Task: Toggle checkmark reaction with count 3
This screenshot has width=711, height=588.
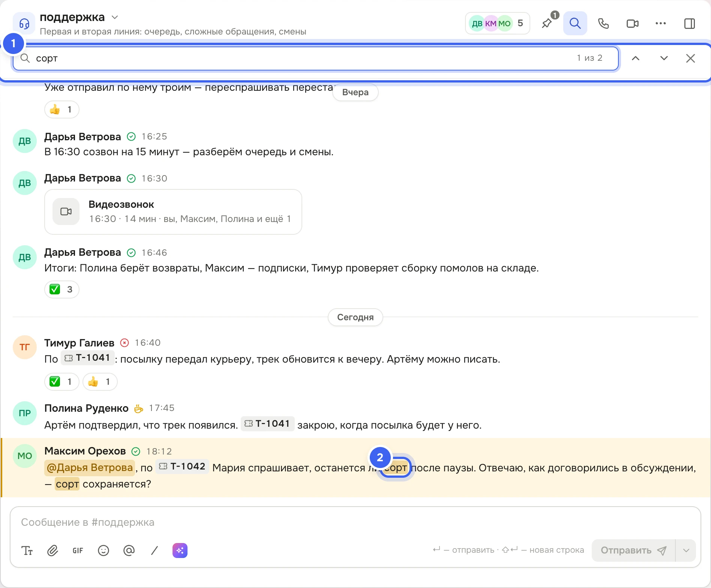Action: coord(62,289)
